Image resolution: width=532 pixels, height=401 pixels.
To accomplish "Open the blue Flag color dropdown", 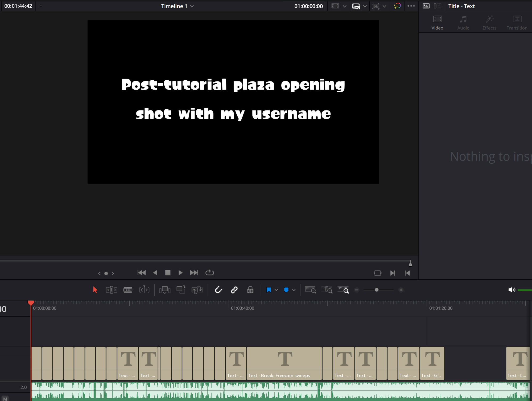I will pyautogui.click(x=276, y=290).
